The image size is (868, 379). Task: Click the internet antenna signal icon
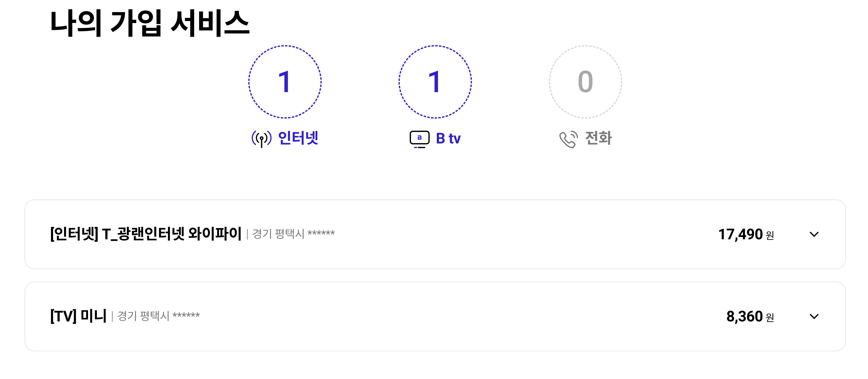[x=261, y=139]
